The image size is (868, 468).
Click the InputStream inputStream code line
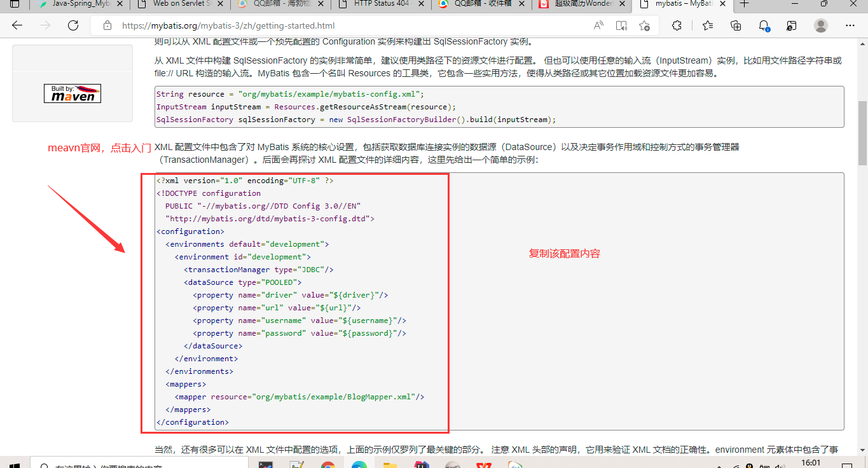pos(306,107)
